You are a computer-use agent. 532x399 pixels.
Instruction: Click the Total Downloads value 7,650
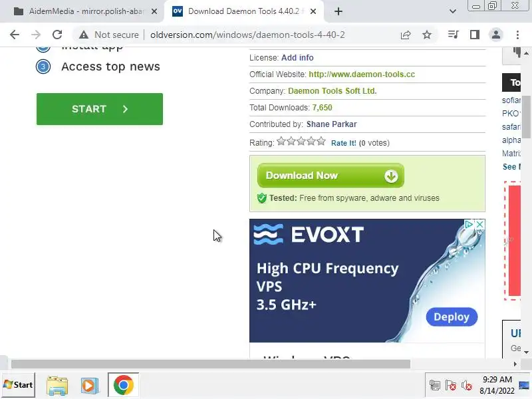(322, 108)
